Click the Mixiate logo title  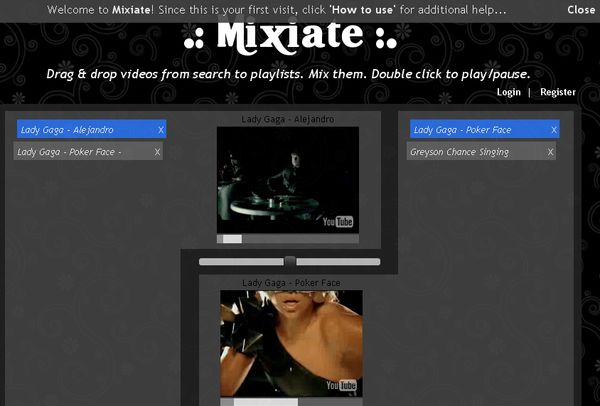click(x=290, y=36)
